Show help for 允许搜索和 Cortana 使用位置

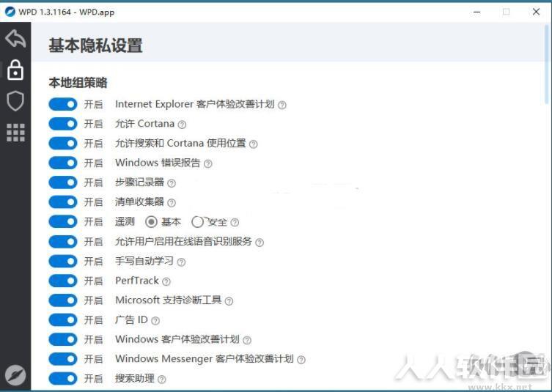pyautogui.click(x=254, y=144)
